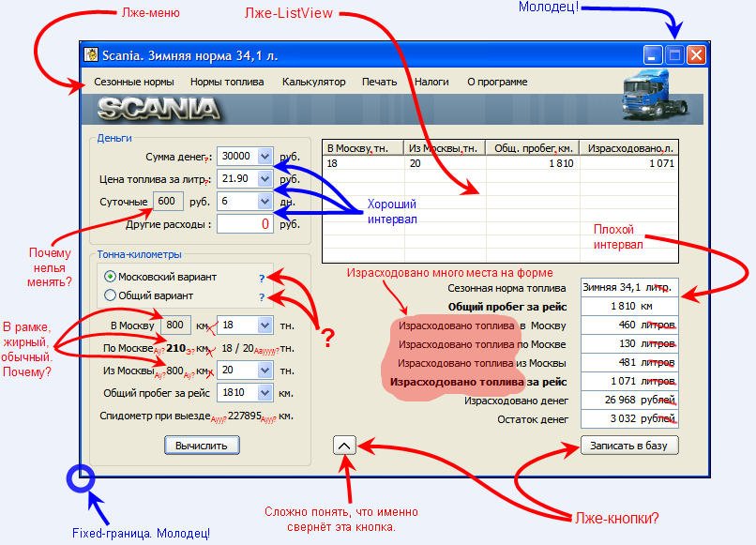The image size is (756, 545).
Task: Click the 460 литров result field
Action: tap(629, 325)
